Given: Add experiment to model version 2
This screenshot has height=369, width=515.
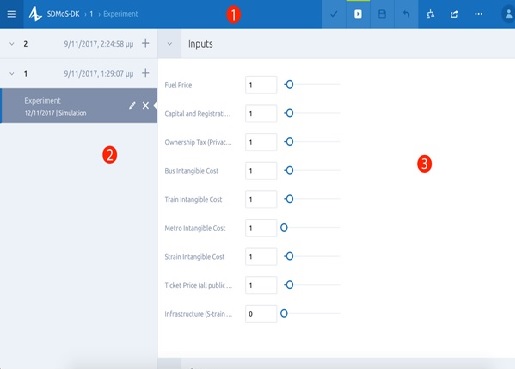Looking at the screenshot, I should point(146,43).
